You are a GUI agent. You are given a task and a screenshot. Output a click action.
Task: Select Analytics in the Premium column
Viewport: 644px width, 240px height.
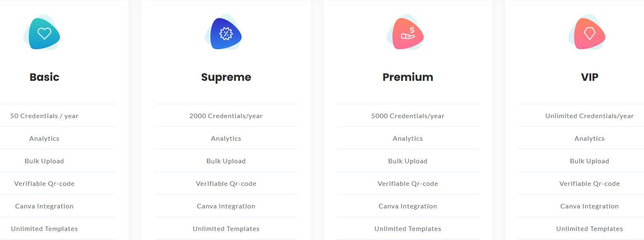pos(407,138)
